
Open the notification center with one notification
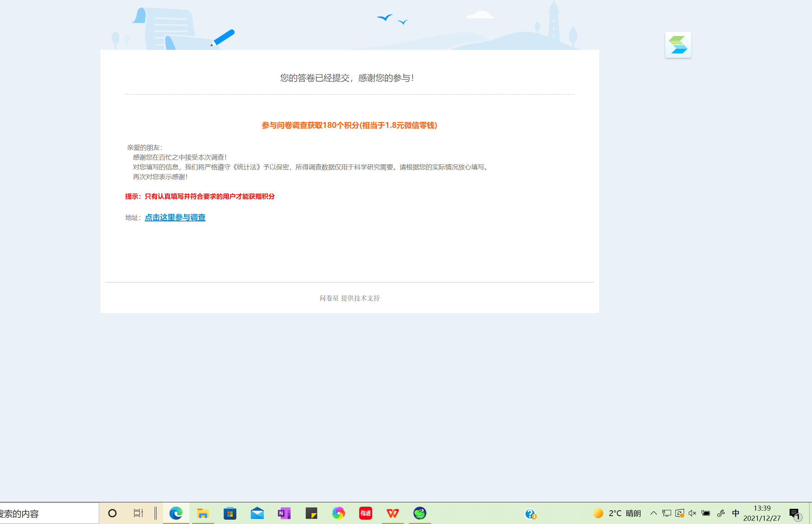pyautogui.click(x=794, y=514)
